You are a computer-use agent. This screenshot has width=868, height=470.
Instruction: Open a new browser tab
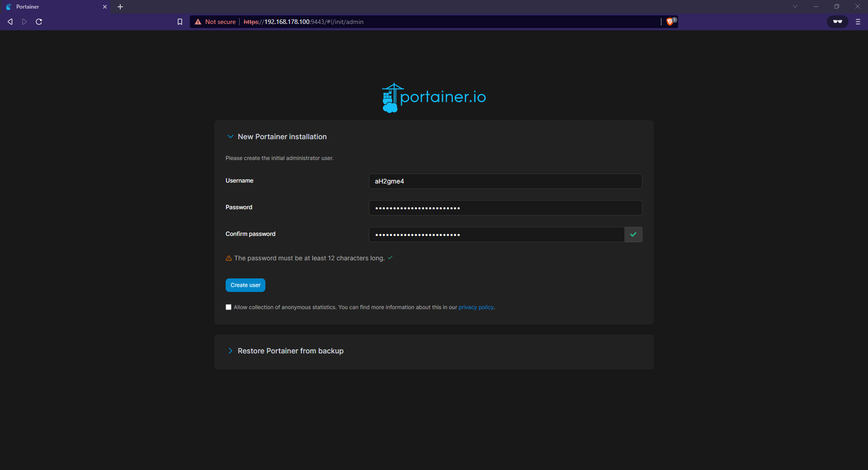tap(120, 6)
